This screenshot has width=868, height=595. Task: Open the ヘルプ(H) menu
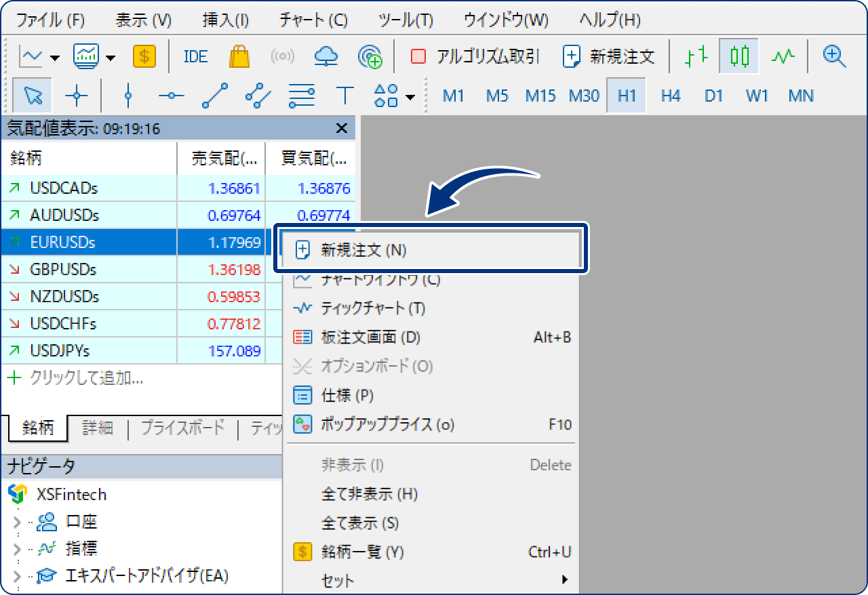click(610, 20)
